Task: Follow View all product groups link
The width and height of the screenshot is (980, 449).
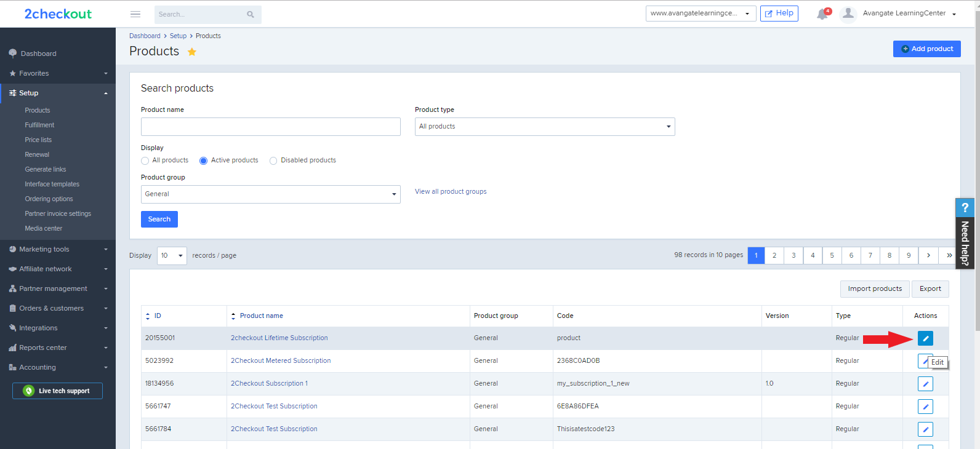Action: click(451, 192)
